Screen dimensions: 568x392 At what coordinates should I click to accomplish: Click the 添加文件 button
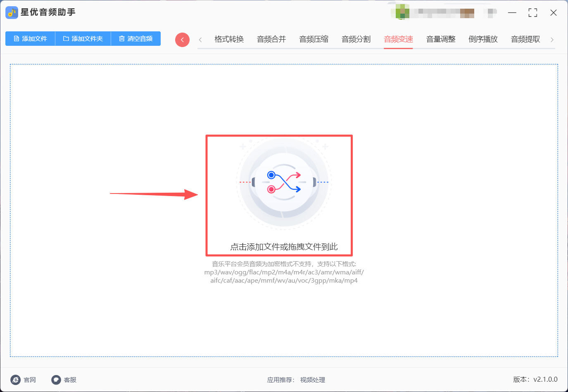pyautogui.click(x=30, y=39)
